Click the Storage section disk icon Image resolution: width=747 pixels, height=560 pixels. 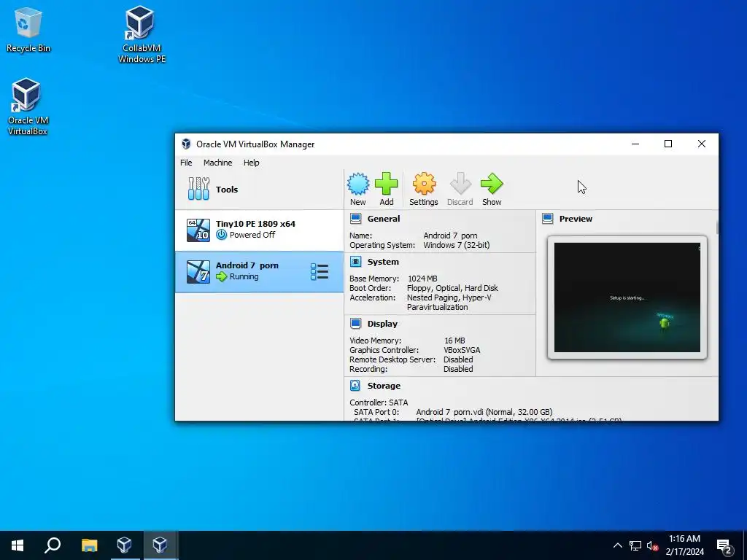(355, 385)
